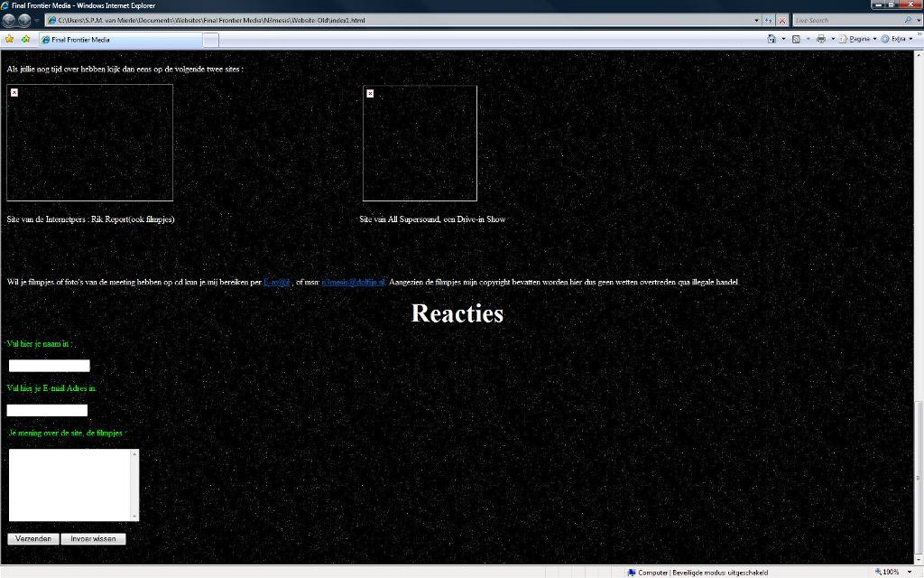
Task: Click the Add to Favorites star-plus icon
Action: (x=25, y=39)
